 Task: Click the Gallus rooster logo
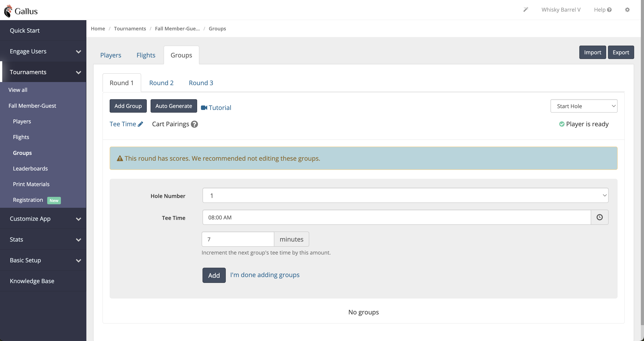8,11
